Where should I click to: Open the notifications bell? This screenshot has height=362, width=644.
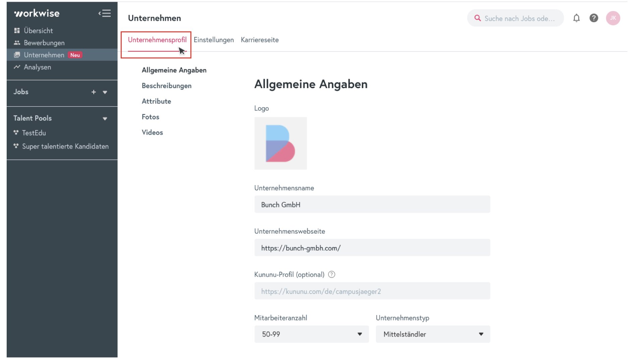tap(577, 18)
